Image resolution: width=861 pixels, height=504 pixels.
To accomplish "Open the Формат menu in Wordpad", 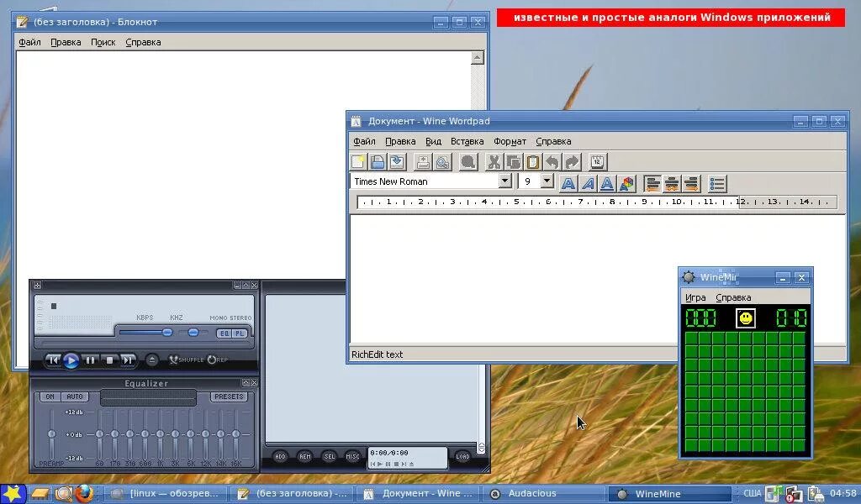I will [x=510, y=141].
